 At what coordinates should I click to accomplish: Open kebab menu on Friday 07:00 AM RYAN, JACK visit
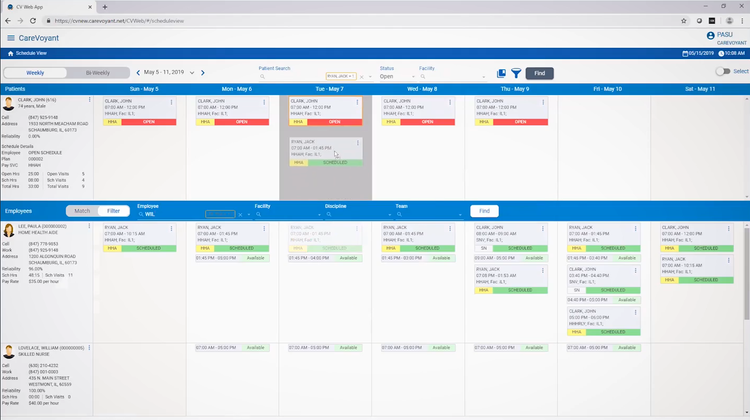[x=636, y=229]
